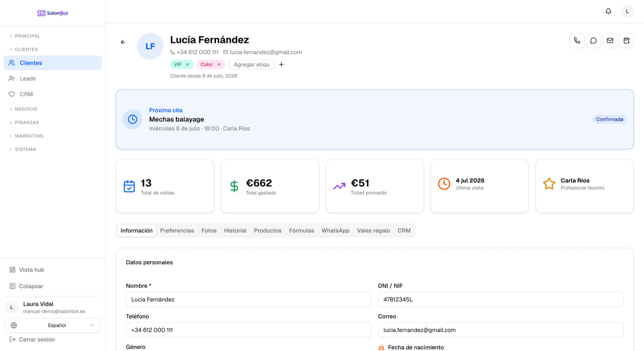The width and height of the screenshot is (644, 351).
Task: Add tag with the plus icon
Action: 281,64
